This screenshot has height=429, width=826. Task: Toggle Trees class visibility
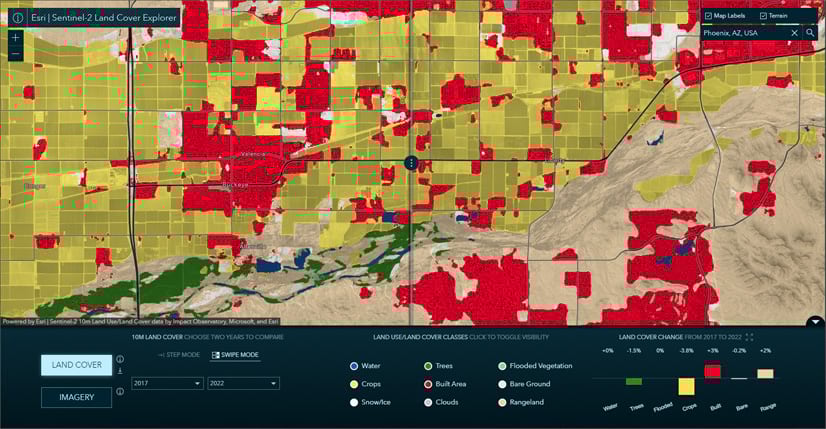coord(438,366)
